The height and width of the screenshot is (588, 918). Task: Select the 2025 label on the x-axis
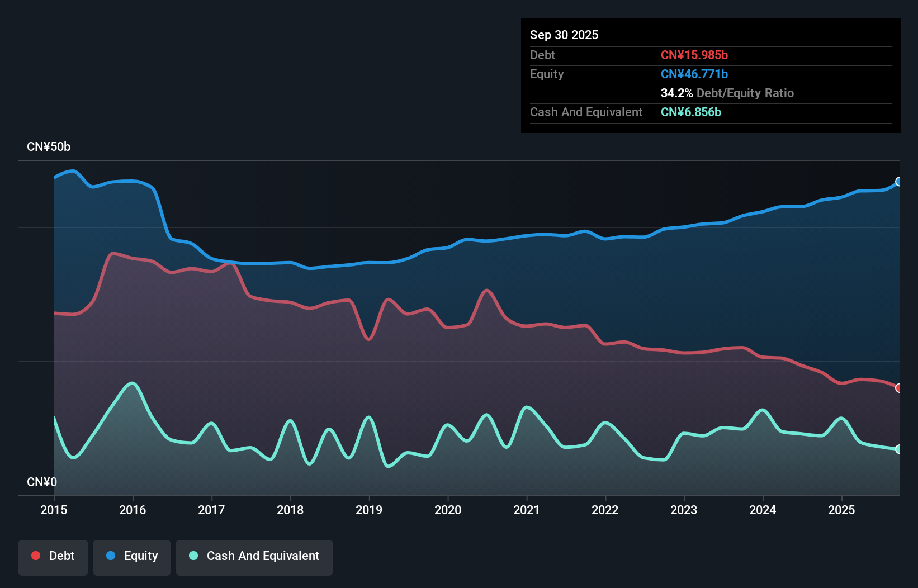pos(842,510)
